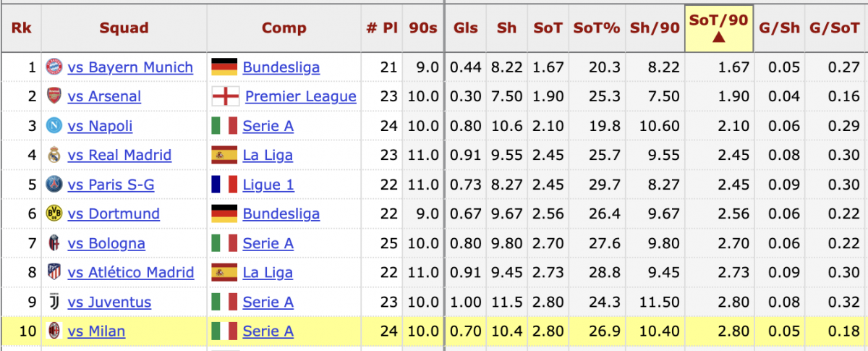Sort by the Squad column header

(124, 28)
